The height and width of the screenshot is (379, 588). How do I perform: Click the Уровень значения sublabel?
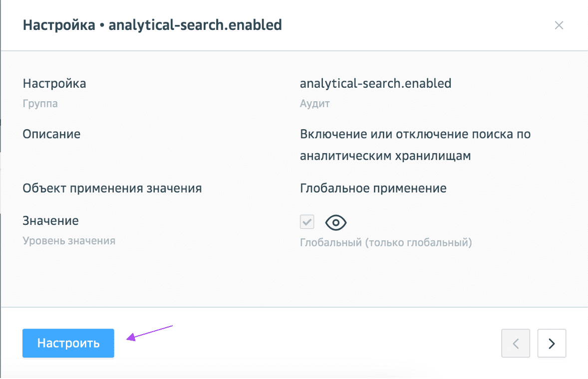click(x=69, y=240)
